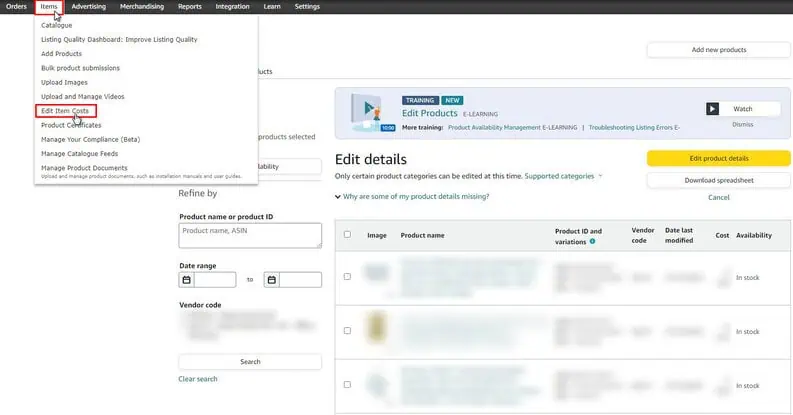Choose Manage Product Documents entry
This screenshot has width=793, height=415.
coord(84,168)
